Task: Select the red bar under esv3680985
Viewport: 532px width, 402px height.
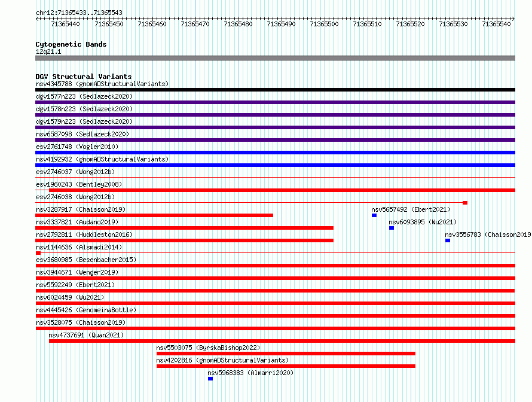Action: tap(275, 266)
